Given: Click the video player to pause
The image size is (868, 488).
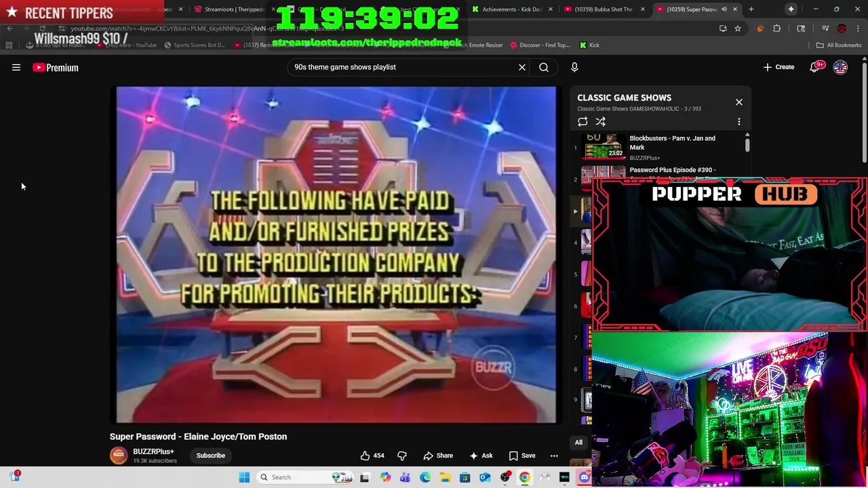Looking at the screenshot, I should coord(336,254).
